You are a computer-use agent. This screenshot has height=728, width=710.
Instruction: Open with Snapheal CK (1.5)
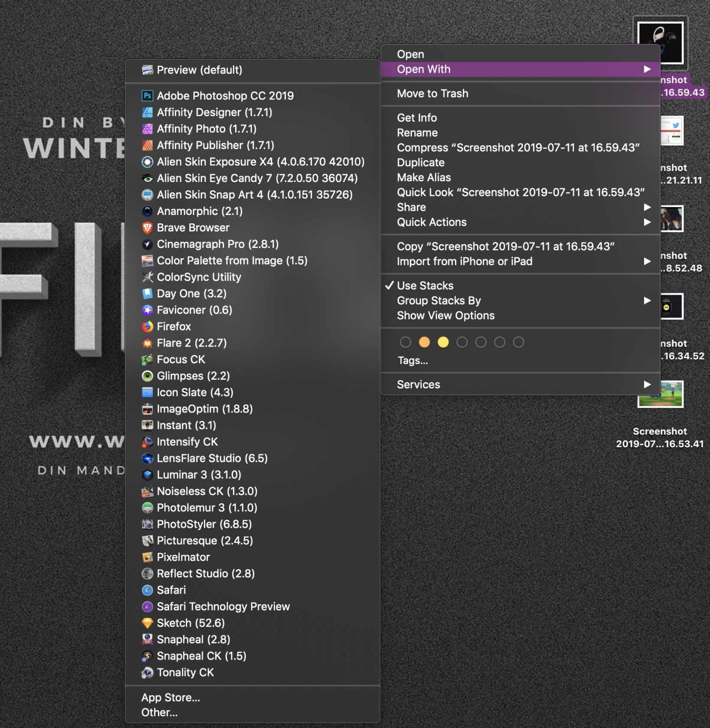coord(252,656)
